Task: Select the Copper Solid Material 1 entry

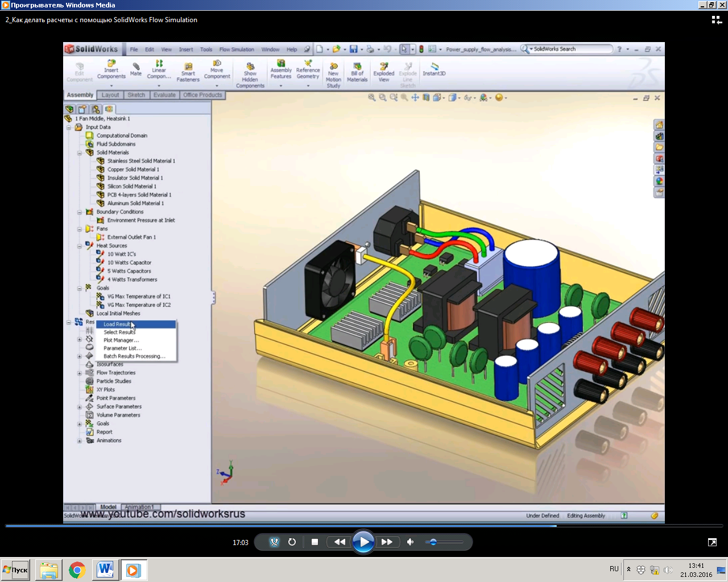Action: (133, 169)
